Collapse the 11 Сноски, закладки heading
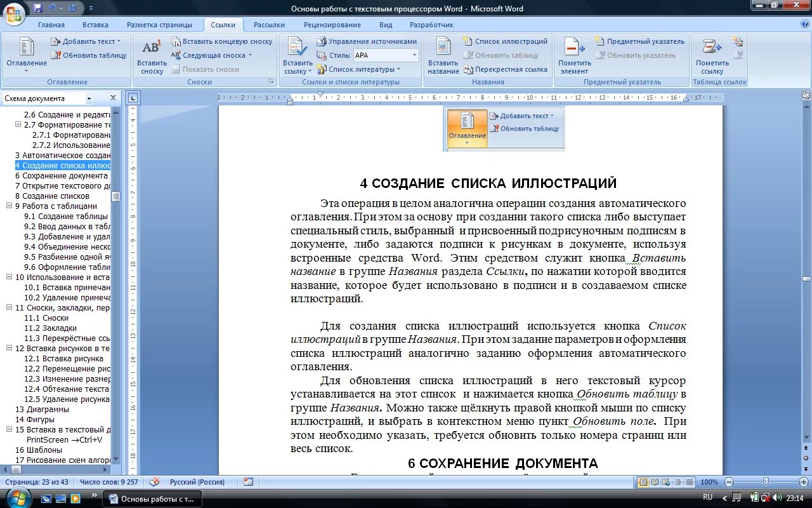This screenshot has height=508, width=812. [x=10, y=307]
